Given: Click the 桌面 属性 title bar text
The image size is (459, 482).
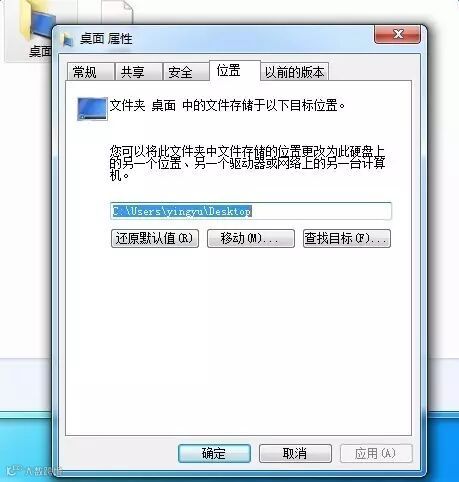Looking at the screenshot, I should [106, 39].
